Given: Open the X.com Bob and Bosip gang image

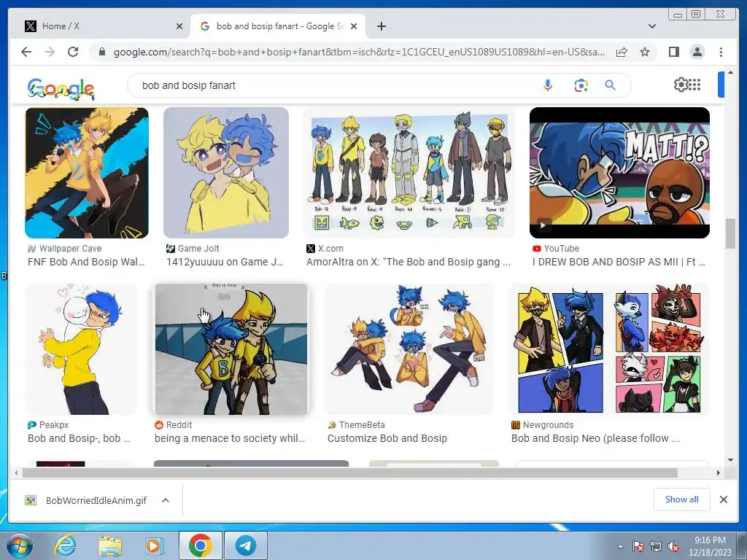Looking at the screenshot, I should (409, 172).
